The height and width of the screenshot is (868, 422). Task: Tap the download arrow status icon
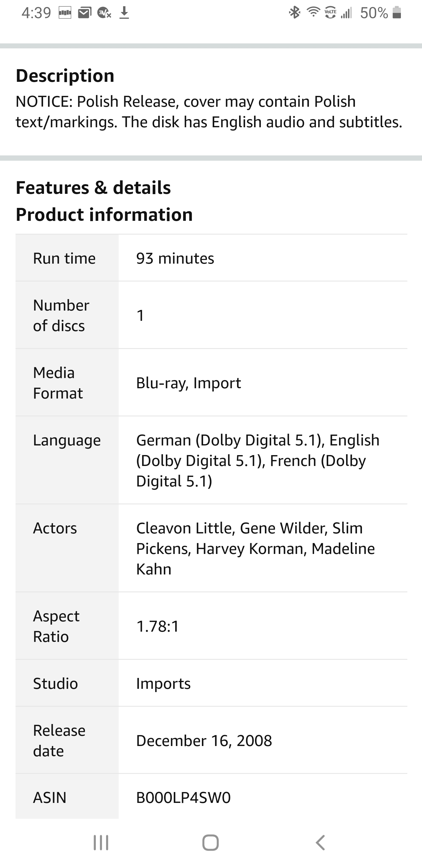click(x=124, y=13)
